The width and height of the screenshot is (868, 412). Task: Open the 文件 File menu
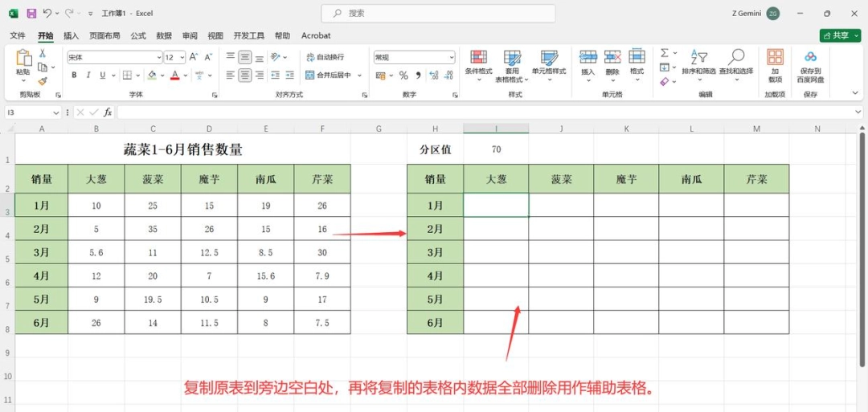click(x=18, y=35)
